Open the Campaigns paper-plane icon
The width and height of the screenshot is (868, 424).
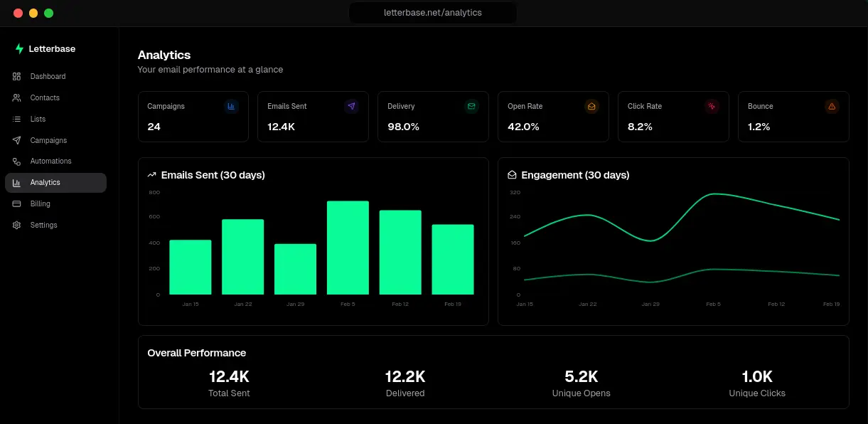[16, 140]
